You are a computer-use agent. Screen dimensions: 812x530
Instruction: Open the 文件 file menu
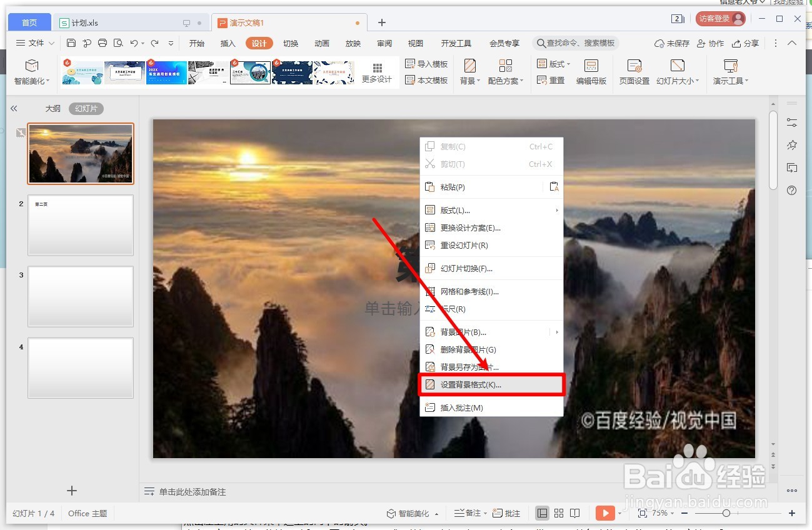point(35,43)
